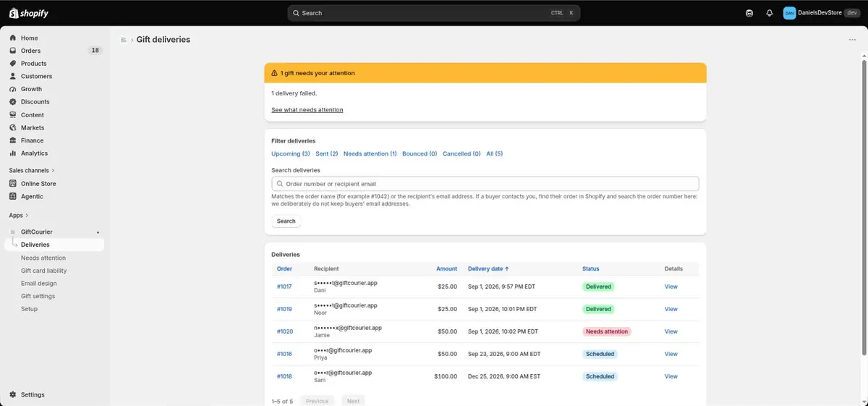Open the Home icon in sidebar
Image resolution: width=868 pixels, height=406 pixels.
[13, 38]
